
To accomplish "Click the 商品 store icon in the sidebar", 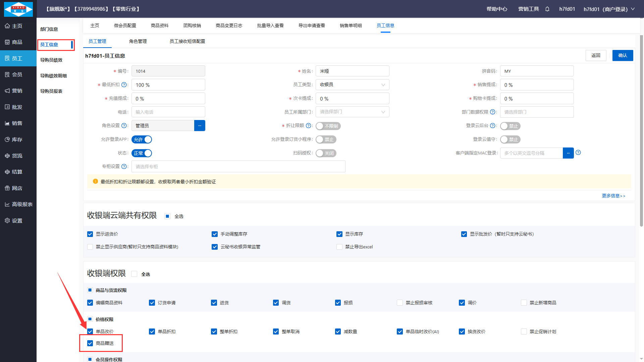I will click(x=7, y=42).
